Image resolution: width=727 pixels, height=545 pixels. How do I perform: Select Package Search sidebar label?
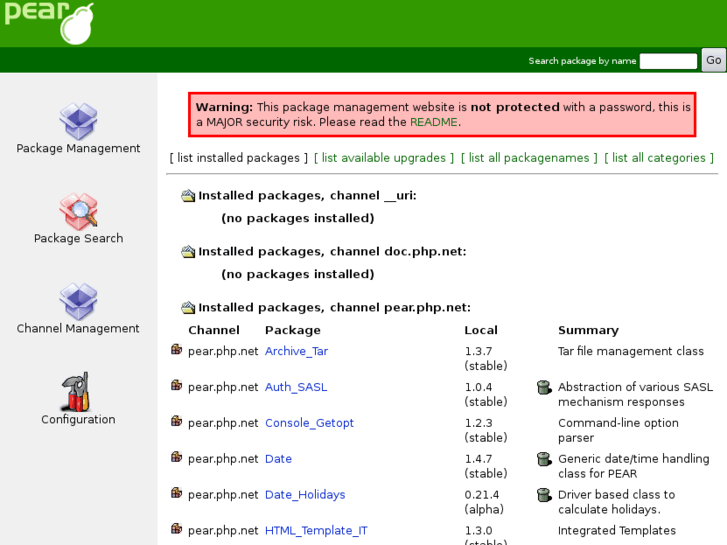(x=78, y=238)
